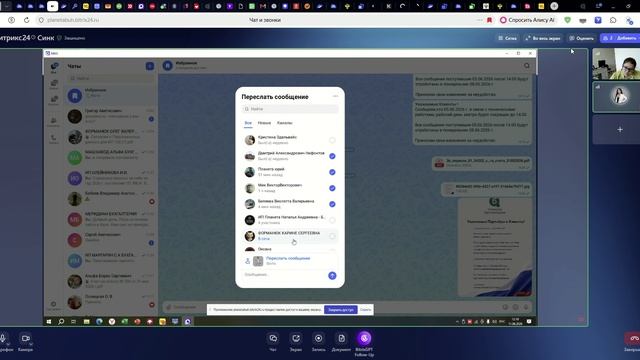This screenshot has height=360, width=640.
Task: Switch to the Все tab in forward dialog
Action: pos(248,123)
